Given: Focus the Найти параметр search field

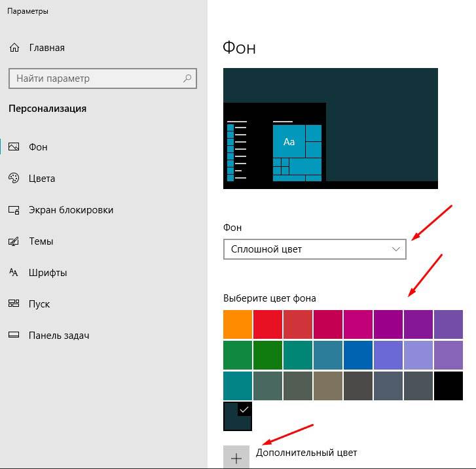Looking at the screenshot, I should point(103,78).
